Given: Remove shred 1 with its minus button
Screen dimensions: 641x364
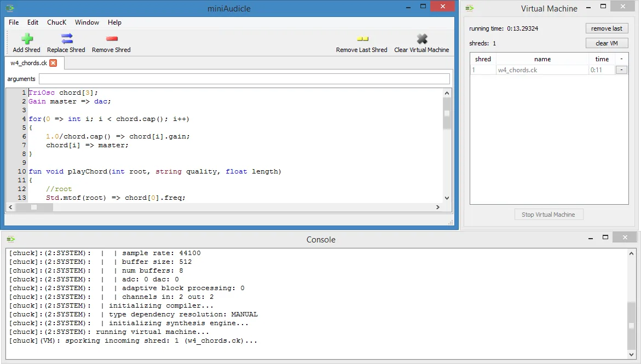Looking at the screenshot, I should (x=621, y=70).
